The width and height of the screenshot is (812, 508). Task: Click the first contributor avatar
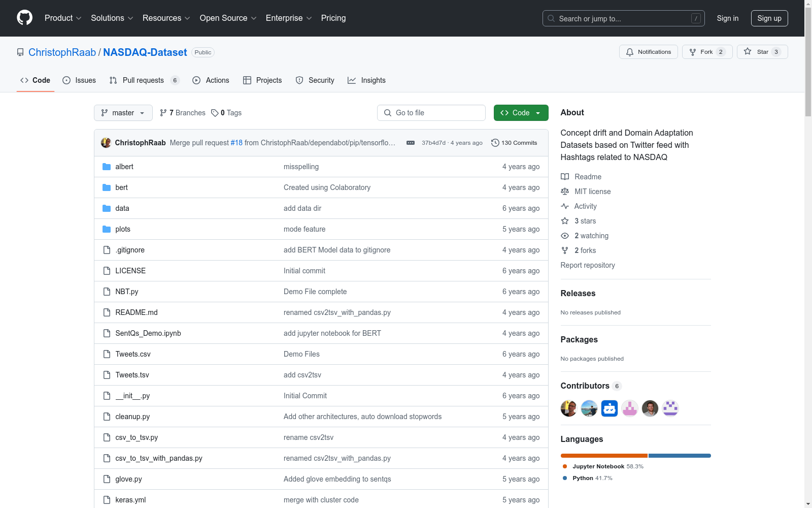coord(569,408)
